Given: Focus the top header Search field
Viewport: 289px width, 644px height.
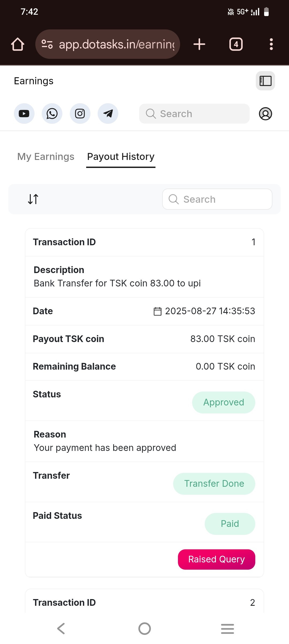Looking at the screenshot, I should point(194,114).
